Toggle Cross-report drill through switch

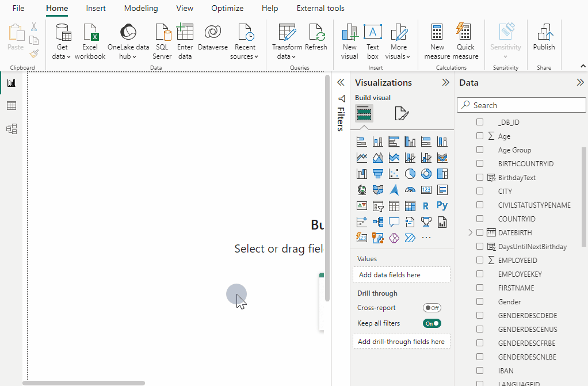pos(432,308)
